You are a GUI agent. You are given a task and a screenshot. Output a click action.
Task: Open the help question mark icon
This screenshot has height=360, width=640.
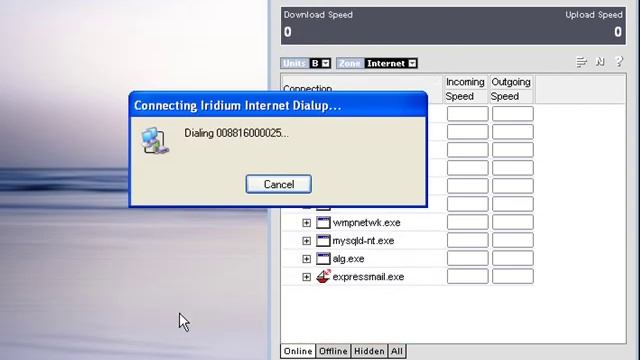tap(619, 62)
